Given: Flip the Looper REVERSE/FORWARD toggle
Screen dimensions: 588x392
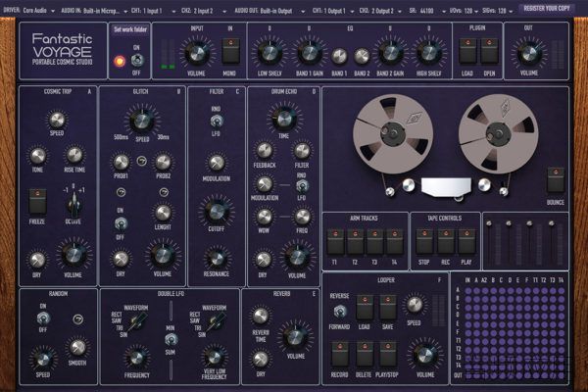Looking at the screenshot, I should point(340,311).
